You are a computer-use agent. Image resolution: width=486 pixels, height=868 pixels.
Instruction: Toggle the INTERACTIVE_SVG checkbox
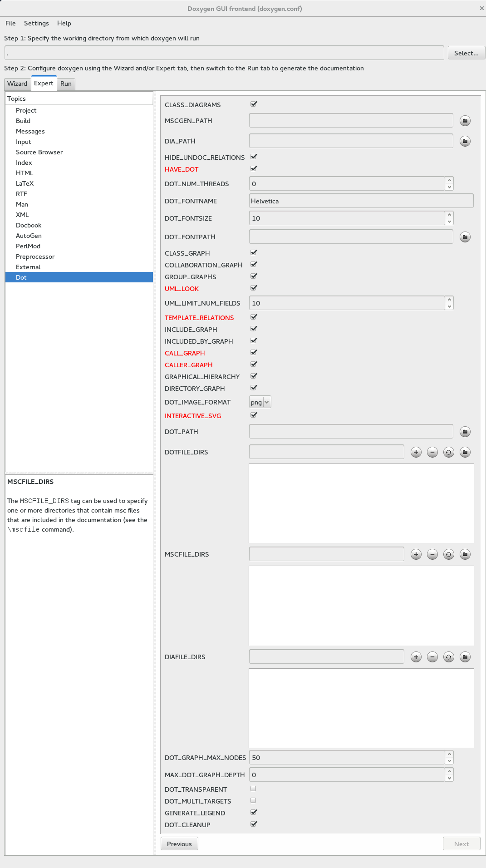[x=254, y=415]
